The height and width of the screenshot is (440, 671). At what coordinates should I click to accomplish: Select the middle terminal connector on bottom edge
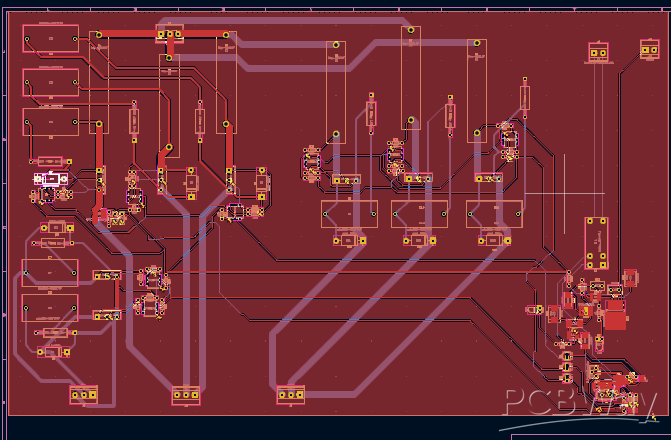point(186,395)
